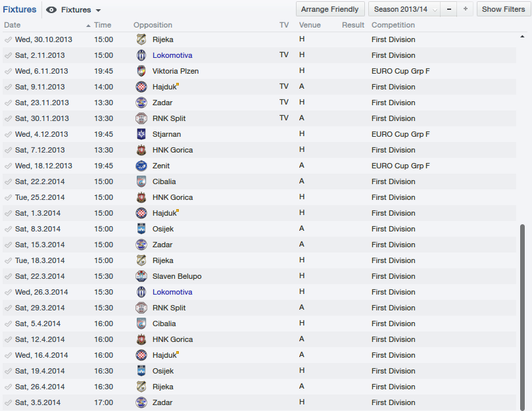Click the Rijeka badge on 30.10.2013

click(x=141, y=39)
